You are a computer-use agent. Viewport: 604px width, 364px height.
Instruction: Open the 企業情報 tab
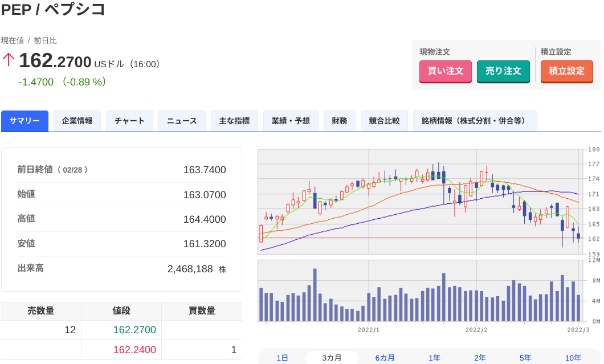[77, 121]
